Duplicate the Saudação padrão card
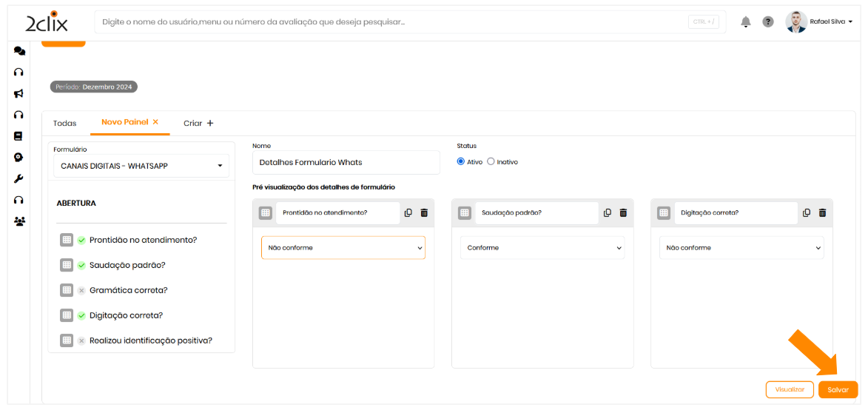 tap(608, 213)
